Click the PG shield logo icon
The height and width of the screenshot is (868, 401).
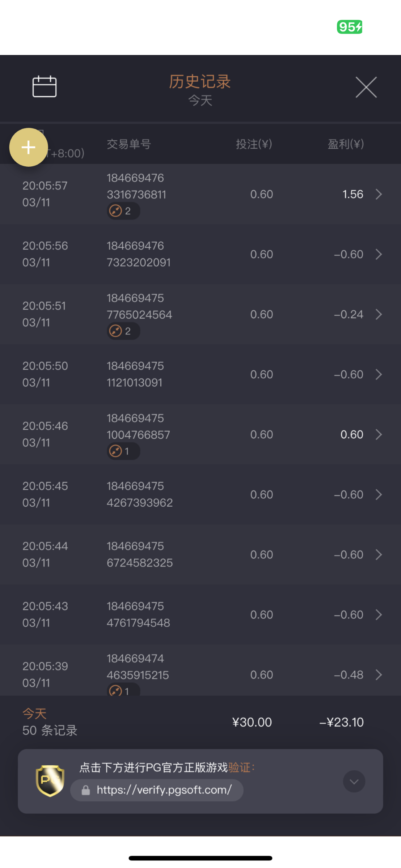click(x=50, y=780)
